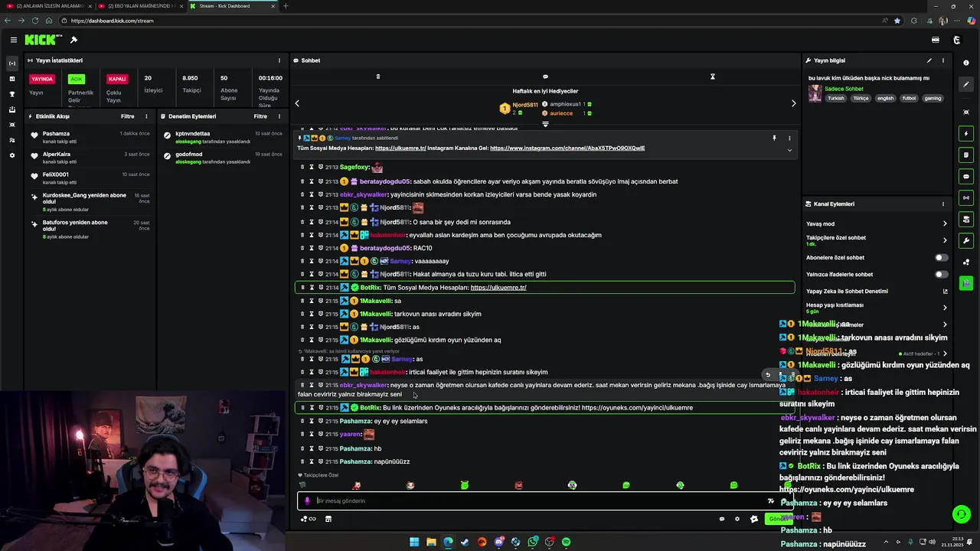Open Yapay Zeka ile Sohbet Denetimi link

click(x=877, y=292)
